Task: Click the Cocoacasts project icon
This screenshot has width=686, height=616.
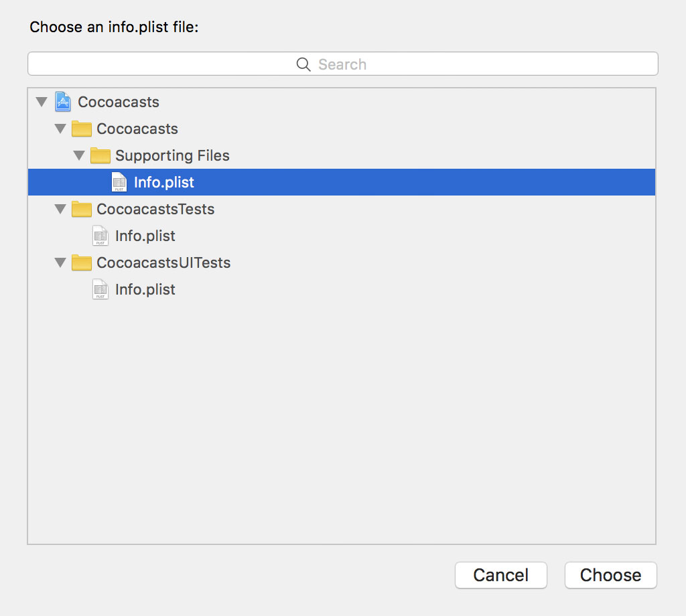Action: click(62, 102)
